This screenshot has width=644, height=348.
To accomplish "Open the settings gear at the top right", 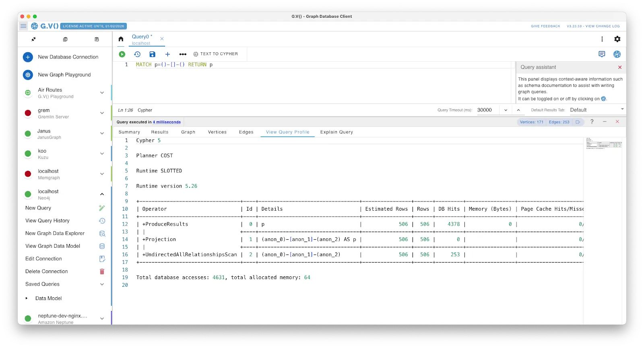I will click(617, 39).
